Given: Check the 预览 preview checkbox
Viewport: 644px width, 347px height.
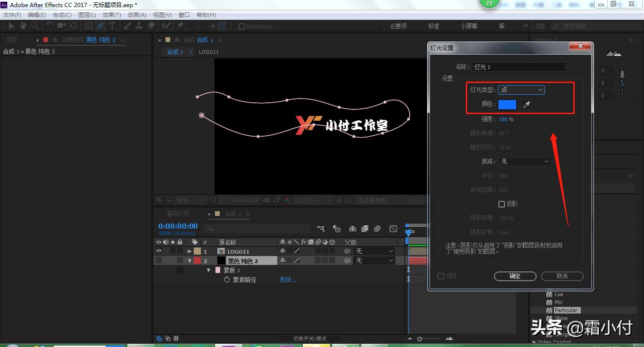Looking at the screenshot, I should pos(441,276).
